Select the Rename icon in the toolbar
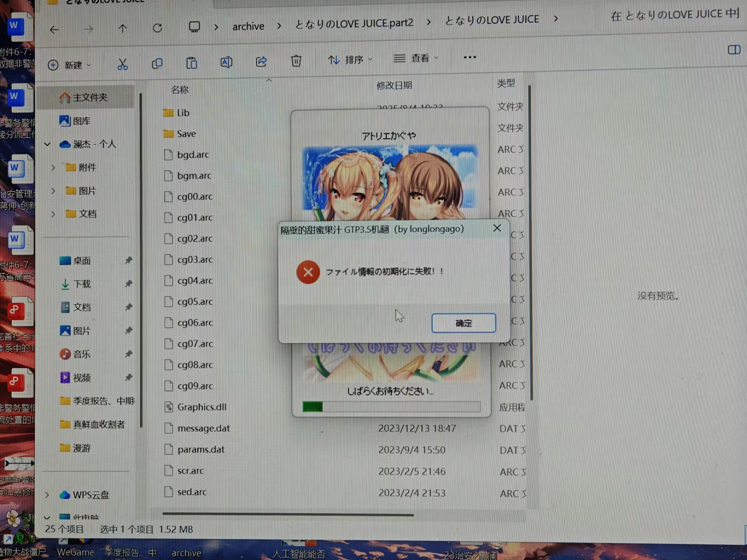The image size is (747, 560). click(226, 62)
